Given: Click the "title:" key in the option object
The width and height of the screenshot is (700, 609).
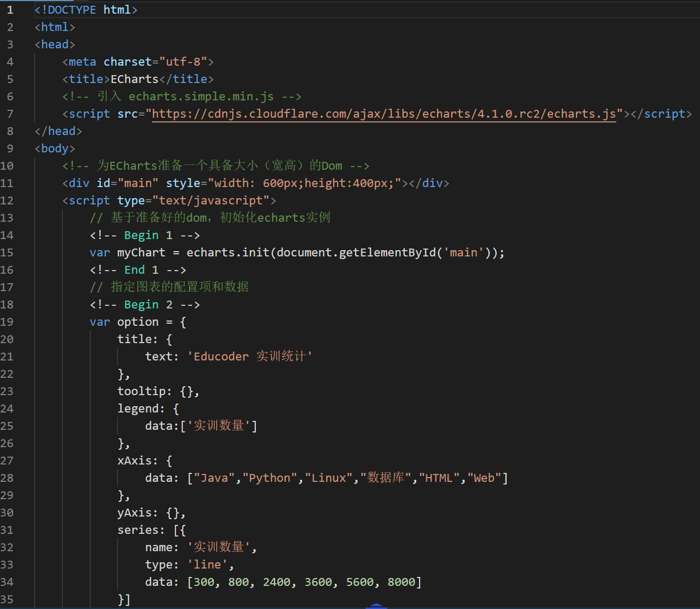Looking at the screenshot, I should (138, 339).
